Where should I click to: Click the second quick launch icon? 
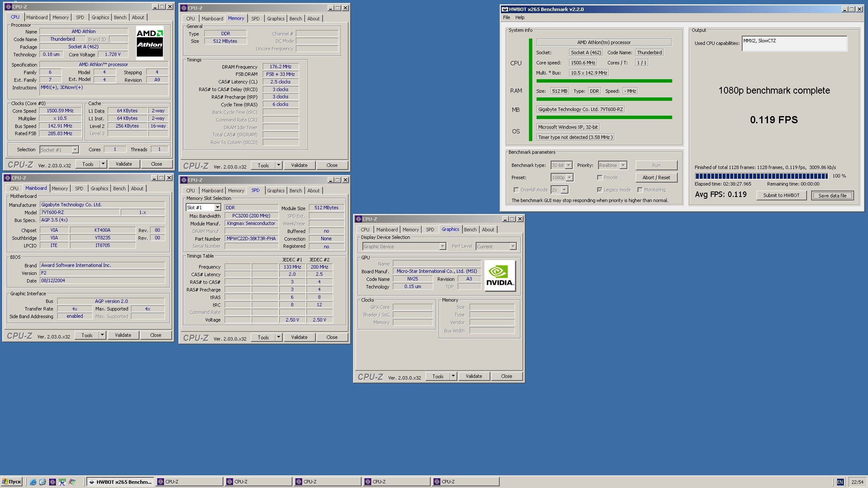click(x=43, y=482)
